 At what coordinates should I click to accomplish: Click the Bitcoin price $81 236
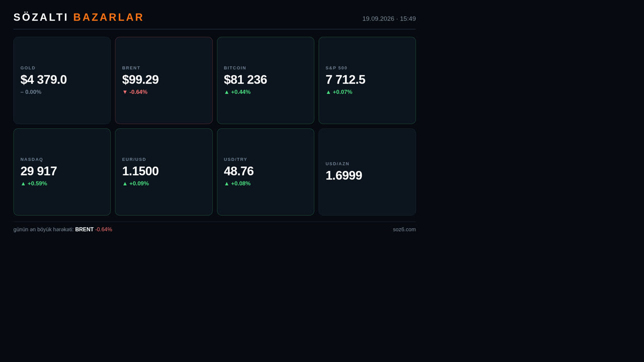246,79
